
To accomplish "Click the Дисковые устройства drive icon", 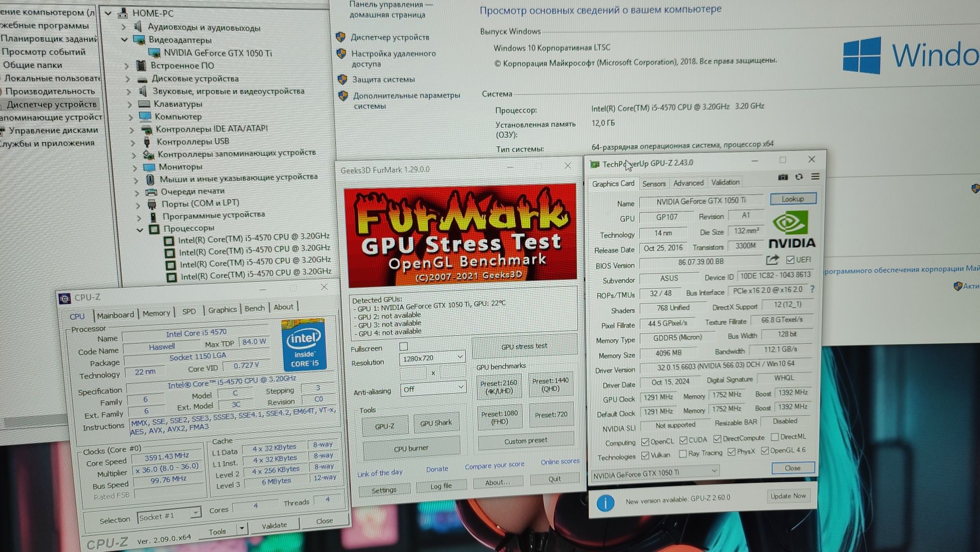I will [x=142, y=79].
